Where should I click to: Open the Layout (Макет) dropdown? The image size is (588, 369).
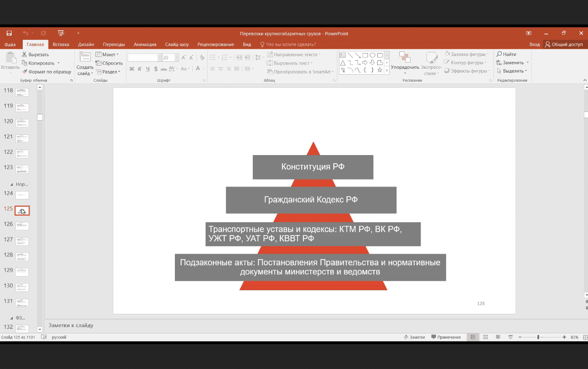pyautogui.click(x=107, y=54)
